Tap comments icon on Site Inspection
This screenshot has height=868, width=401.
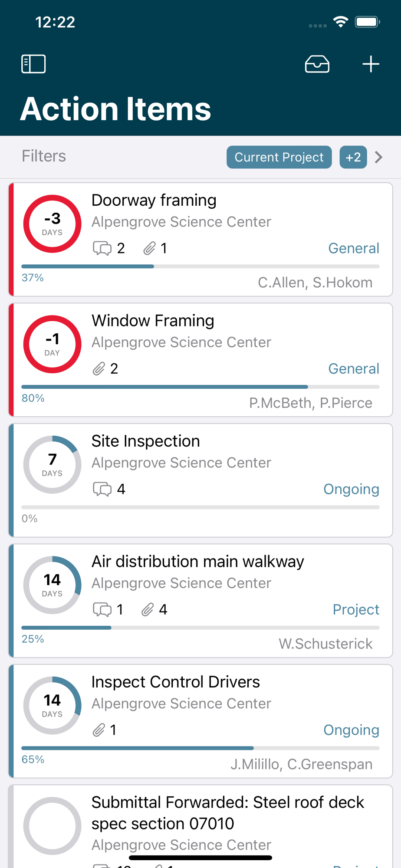click(x=102, y=489)
